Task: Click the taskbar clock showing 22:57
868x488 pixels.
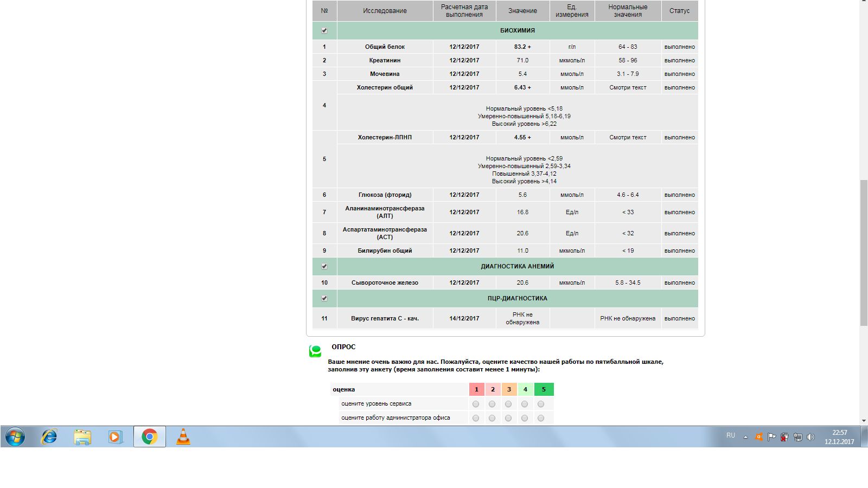Action: [x=839, y=437]
